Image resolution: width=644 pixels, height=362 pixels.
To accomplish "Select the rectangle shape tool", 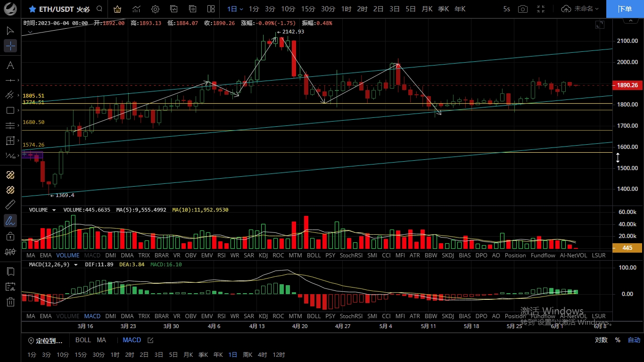I will [x=9, y=110].
